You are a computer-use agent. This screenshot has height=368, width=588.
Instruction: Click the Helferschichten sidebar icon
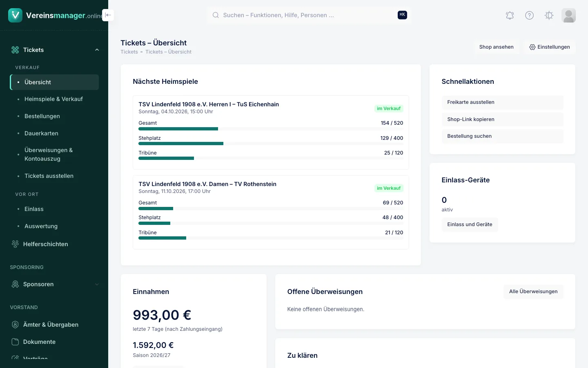point(15,244)
